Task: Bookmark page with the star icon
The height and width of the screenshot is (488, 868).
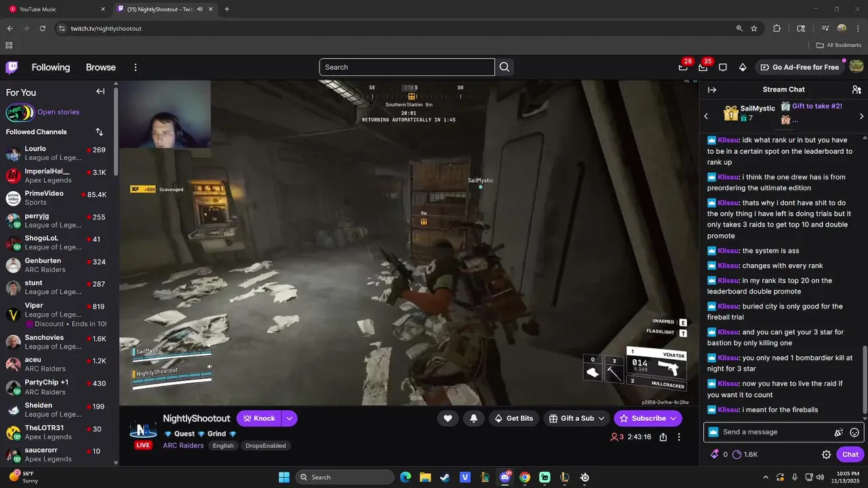Action: point(754,28)
